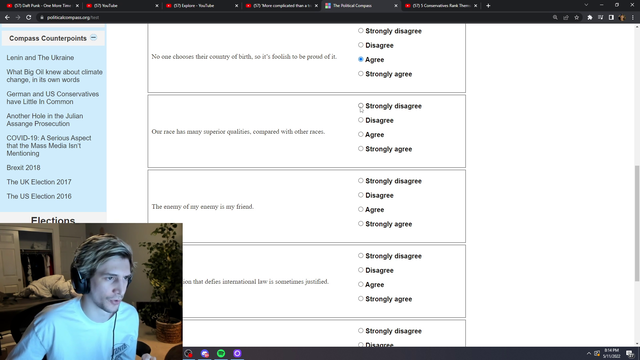Switch to the second YouTube tab
This screenshot has height=360, width=640.
pyautogui.click(x=122, y=6)
